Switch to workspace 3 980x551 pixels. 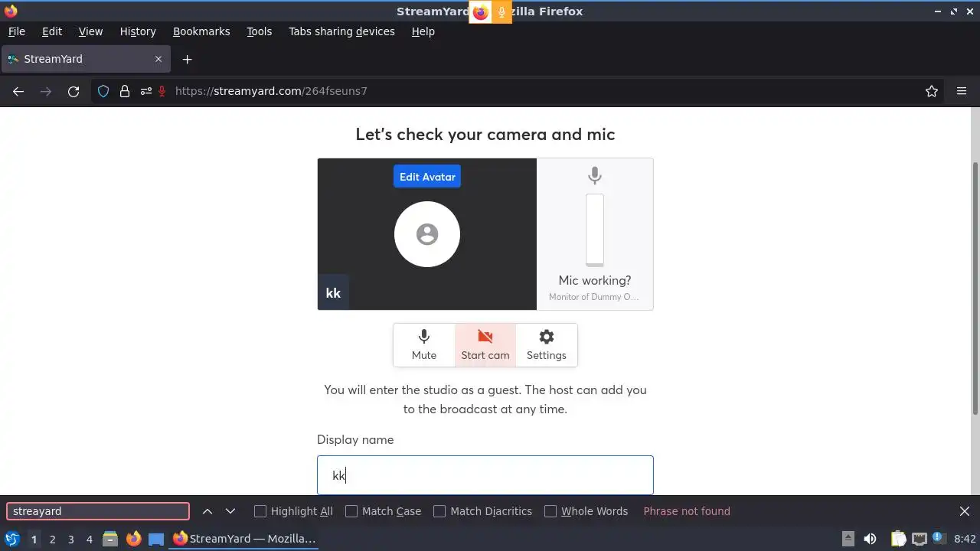pyautogui.click(x=70, y=539)
